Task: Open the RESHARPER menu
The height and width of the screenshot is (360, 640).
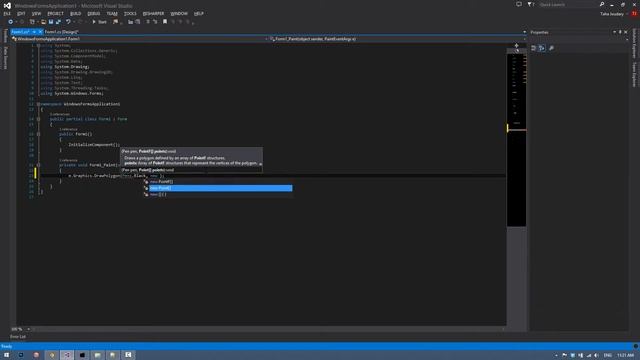Action: coord(153,13)
